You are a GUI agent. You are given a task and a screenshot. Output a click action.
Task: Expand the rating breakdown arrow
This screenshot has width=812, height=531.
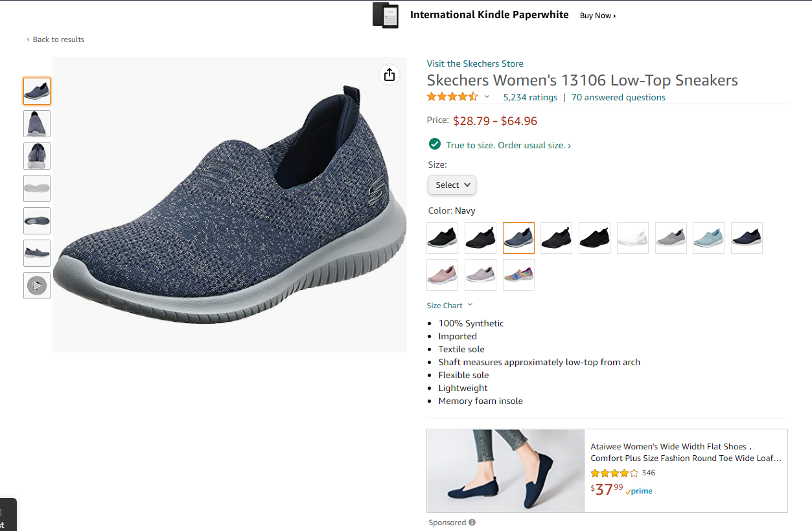(x=487, y=97)
